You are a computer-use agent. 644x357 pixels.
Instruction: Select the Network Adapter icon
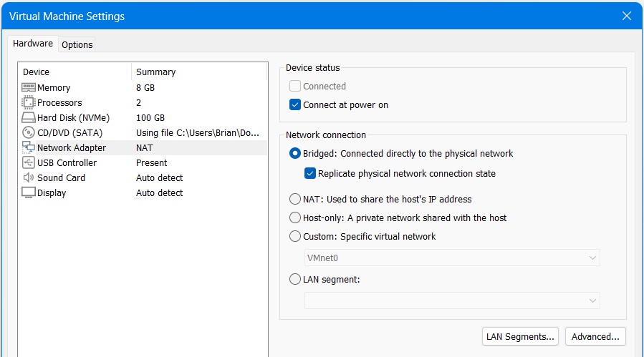click(x=29, y=147)
